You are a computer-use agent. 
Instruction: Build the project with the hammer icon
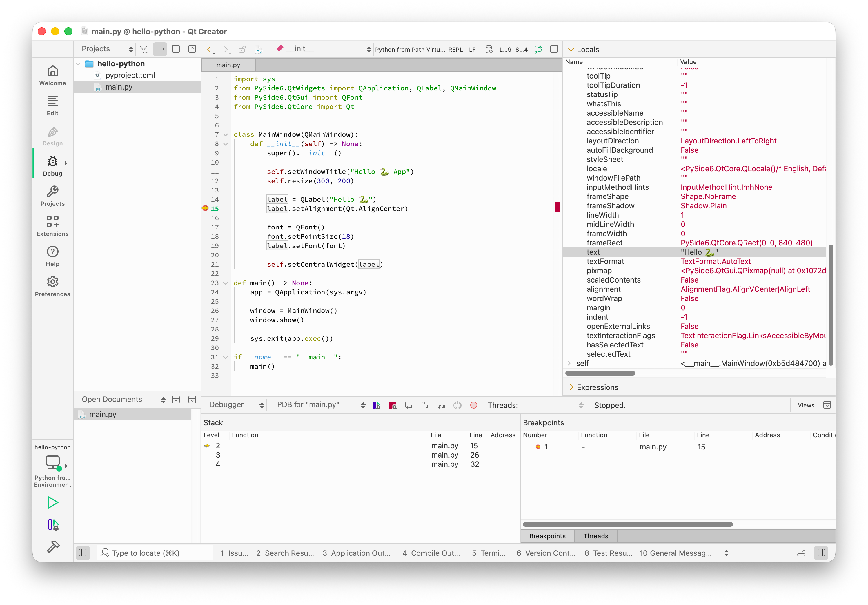[x=53, y=546]
